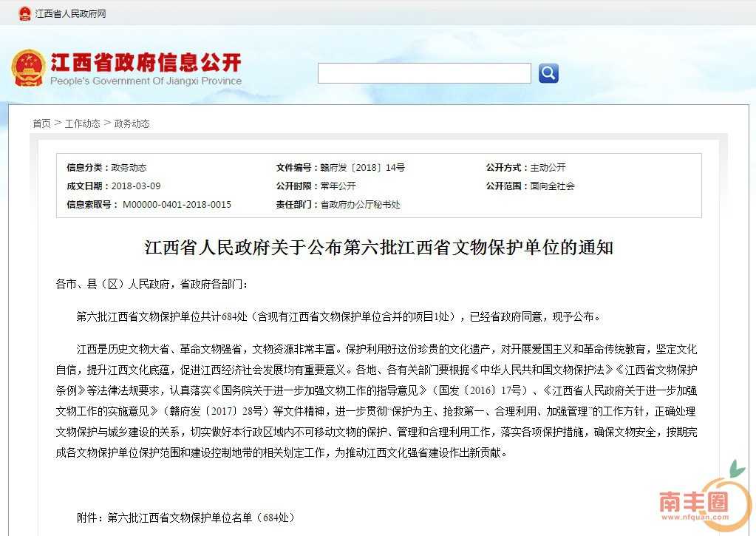Click the document number 赣府发〔2018〕14号
756x536 pixels.
pyautogui.click(x=362, y=168)
